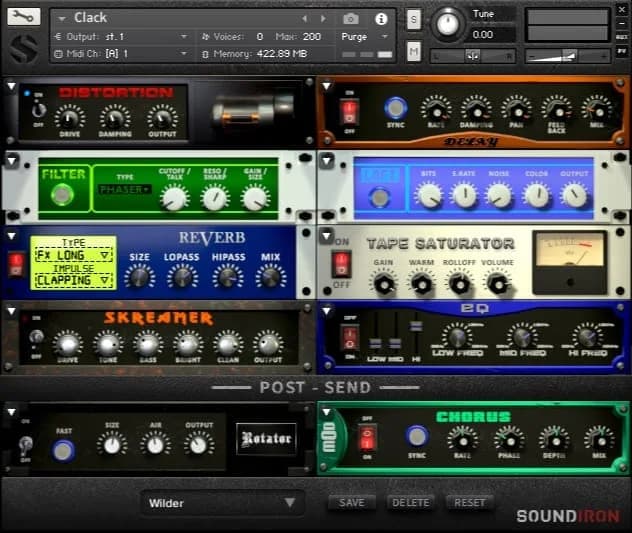Viewport: 632px width, 533px height.
Task: Click the Lo-Fi Bits knob
Action: (x=428, y=196)
